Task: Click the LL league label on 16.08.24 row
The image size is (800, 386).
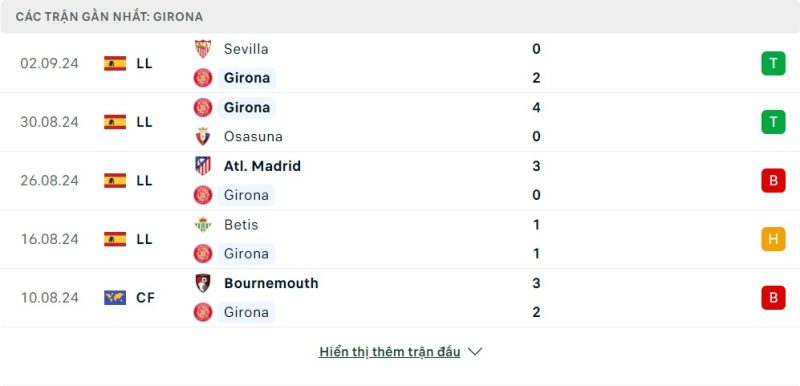Action: coord(144,239)
